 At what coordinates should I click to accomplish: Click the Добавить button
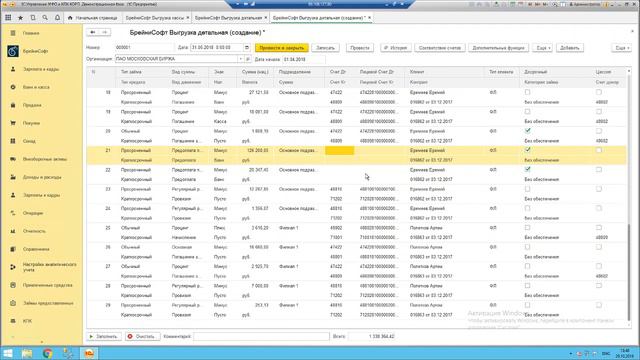pos(569,48)
